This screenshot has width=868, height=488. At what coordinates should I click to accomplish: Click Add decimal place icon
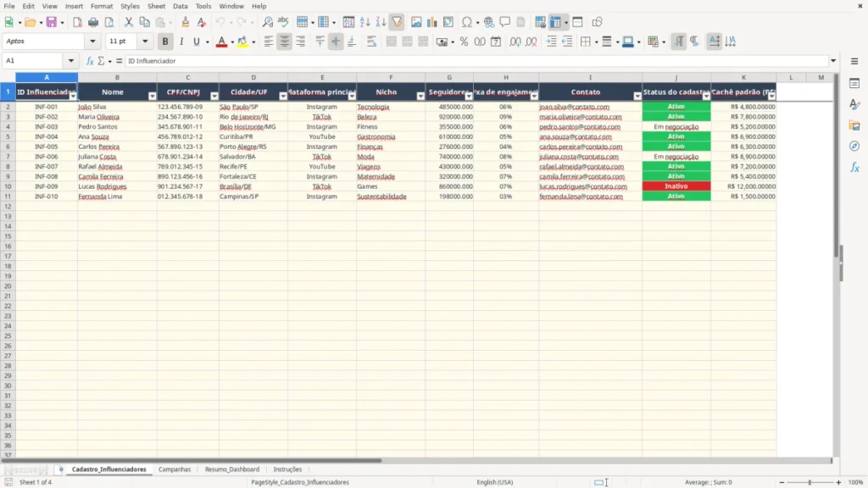tap(515, 42)
